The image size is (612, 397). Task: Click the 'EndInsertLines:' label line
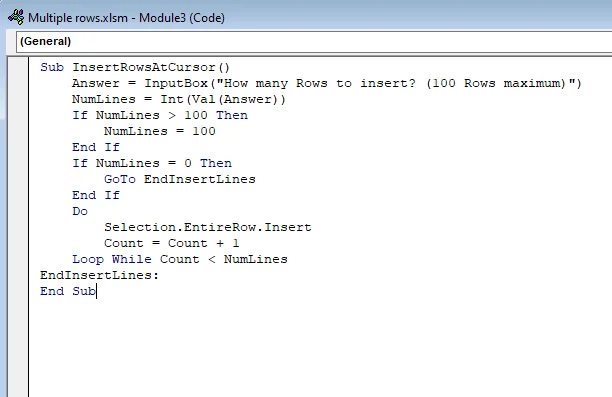click(x=100, y=275)
